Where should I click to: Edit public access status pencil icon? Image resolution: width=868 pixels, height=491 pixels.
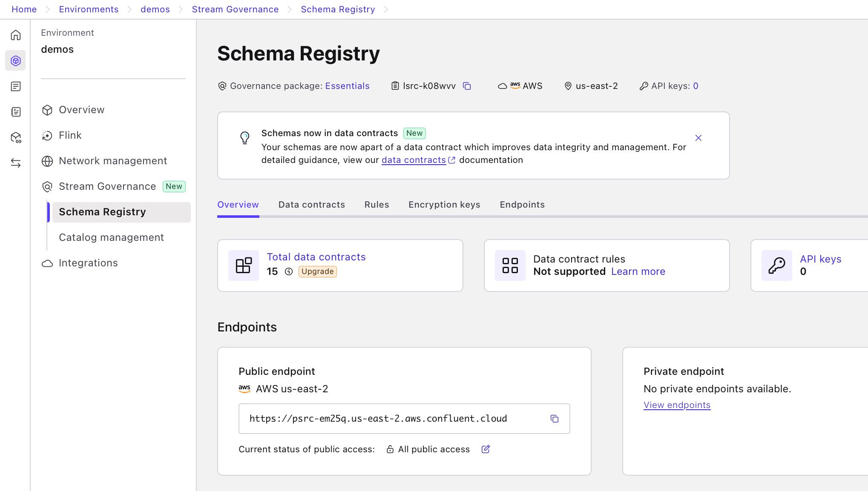[x=486, y=449]
